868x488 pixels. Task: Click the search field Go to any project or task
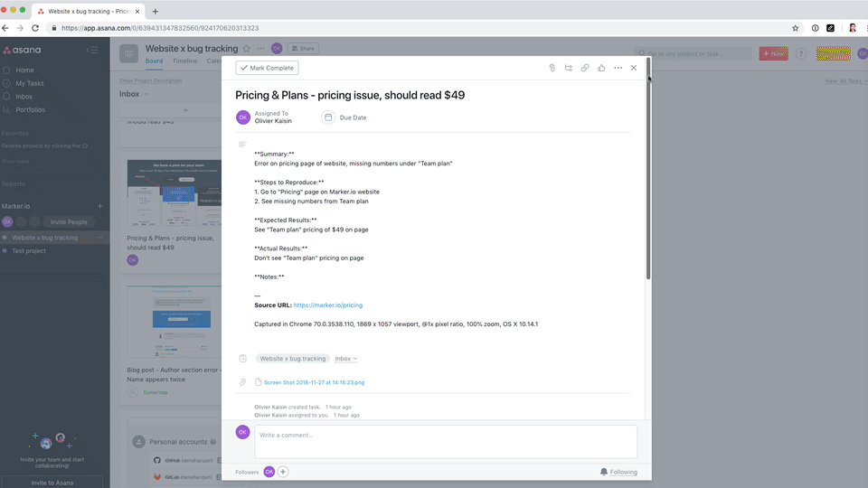click(x=693, y=53)
